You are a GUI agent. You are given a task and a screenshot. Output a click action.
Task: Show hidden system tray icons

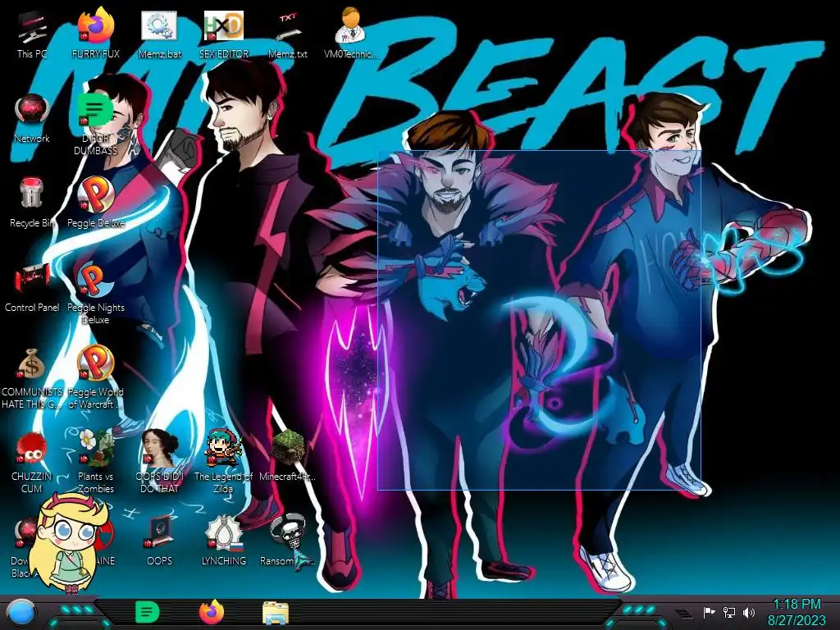(x=683, y=613)
